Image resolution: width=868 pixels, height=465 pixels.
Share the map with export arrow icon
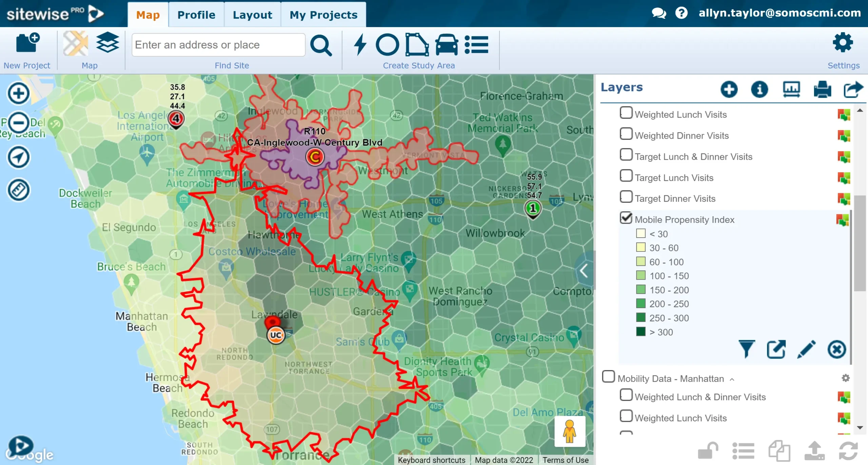click(x=853, y=89)
